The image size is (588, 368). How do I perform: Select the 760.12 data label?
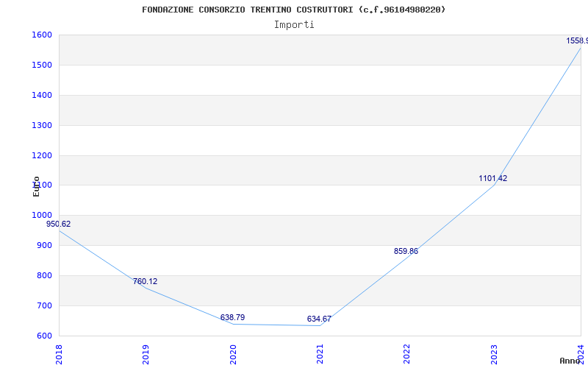(x=145, y=282)
